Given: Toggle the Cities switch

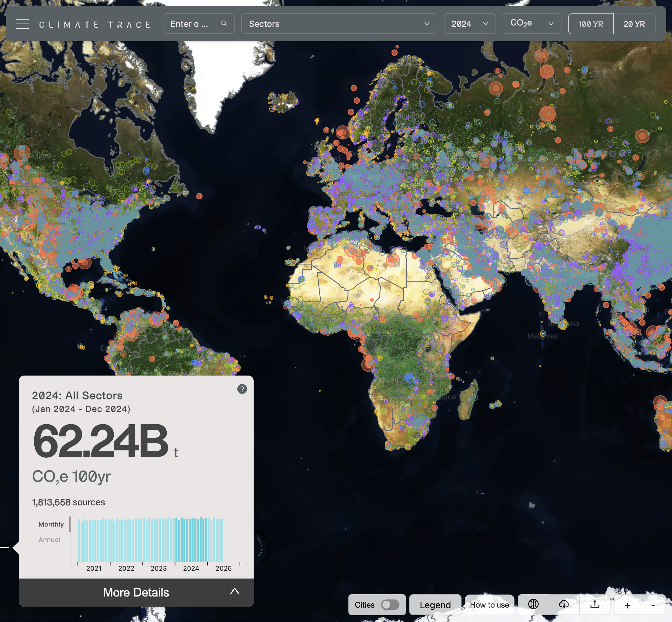Looking at the screenshot, I should (x=390, y=605).
